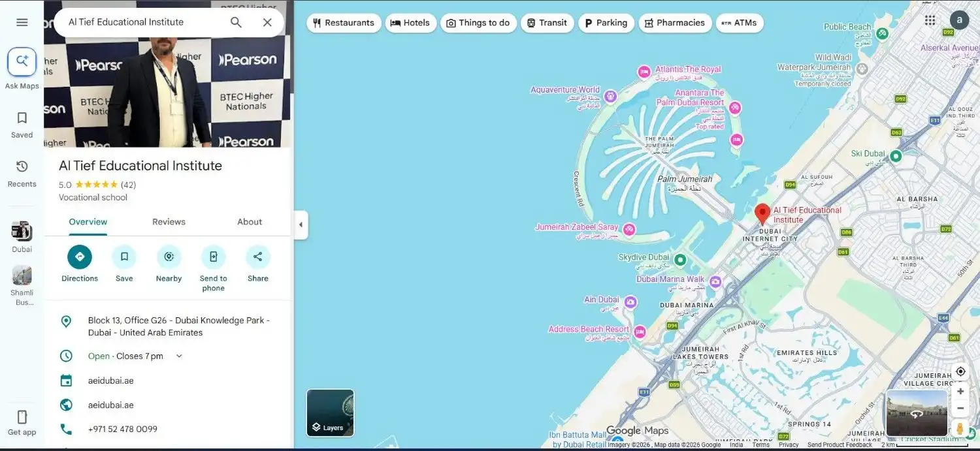Zoom out with the minus button
Screen dimensions: 980x451
pyautogui.click(x=960, y=409)
